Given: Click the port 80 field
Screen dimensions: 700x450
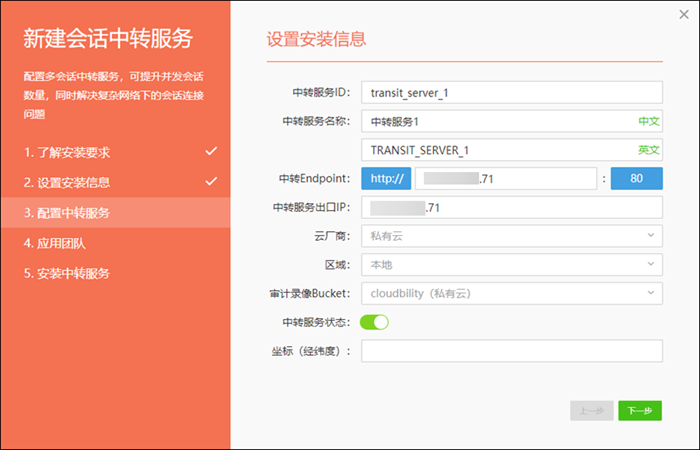Looking at the screenshot, I should (x=636, y=179).
